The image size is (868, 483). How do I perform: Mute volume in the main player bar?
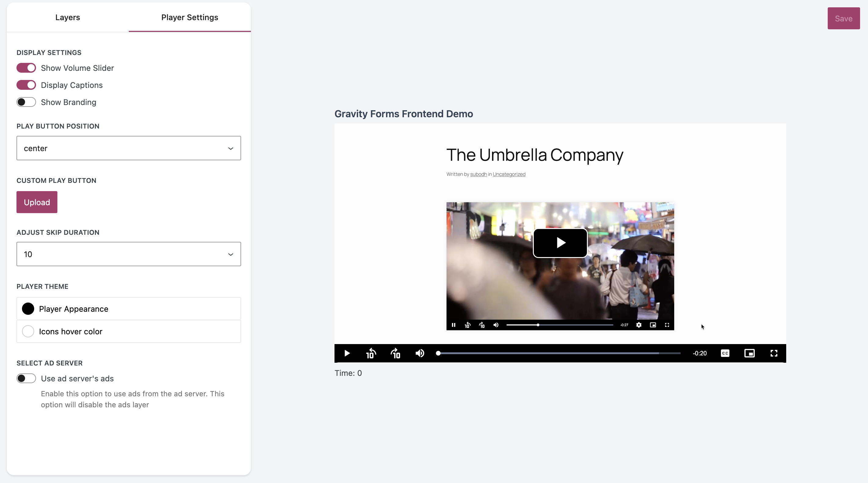point(420,353)
